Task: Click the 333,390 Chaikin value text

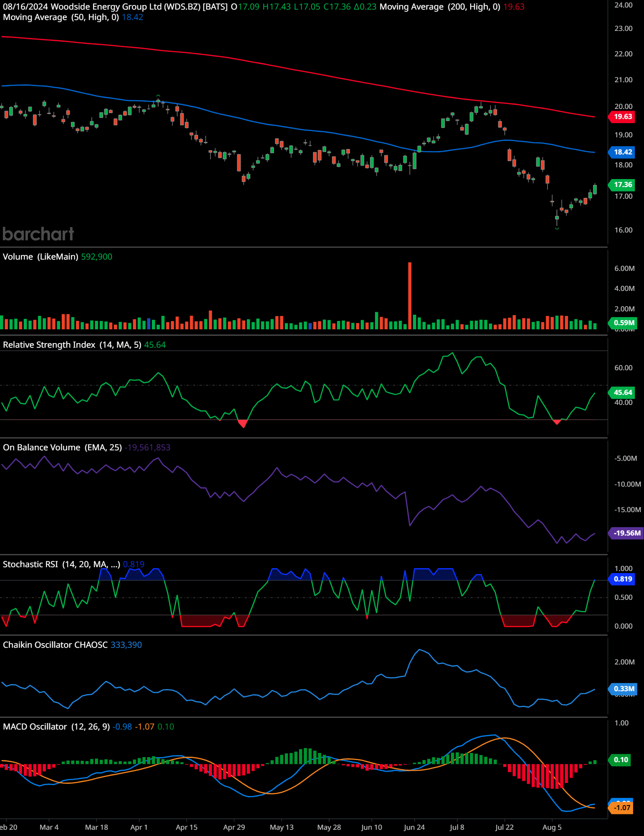Action: click(x=126, y=645)
